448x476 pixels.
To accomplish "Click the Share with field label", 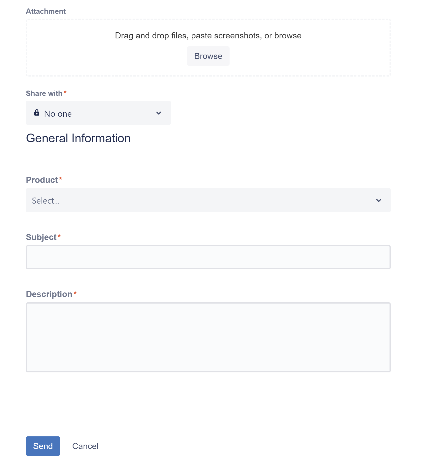I will (x=44, y=93).
